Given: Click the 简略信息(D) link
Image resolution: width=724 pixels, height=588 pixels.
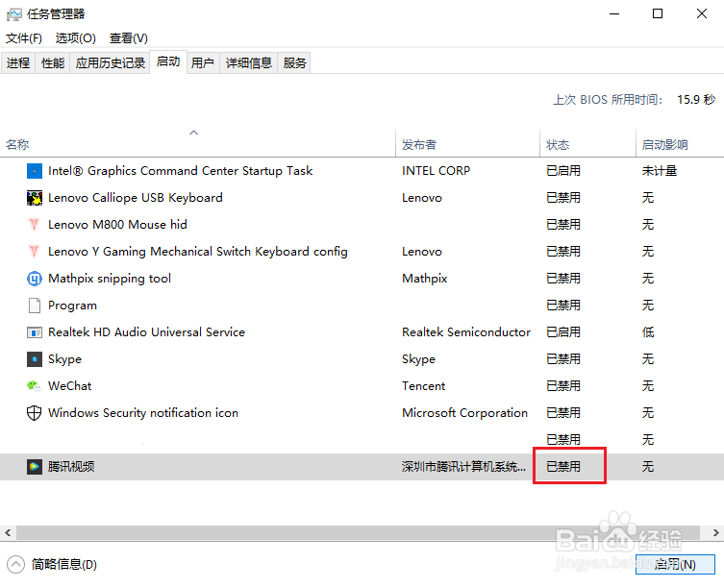Looking at the screenshot, I should coord(64,565).
